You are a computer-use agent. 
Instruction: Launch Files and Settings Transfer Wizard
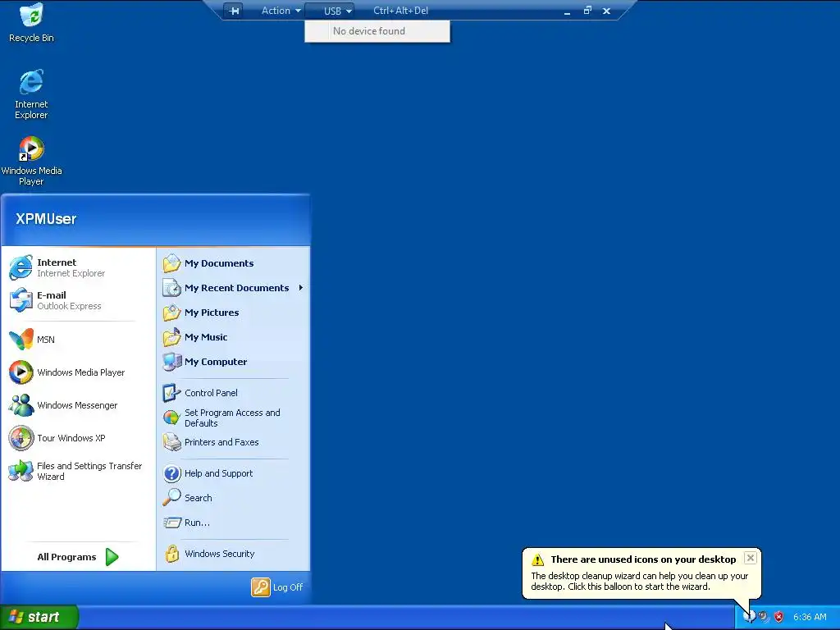78,471
